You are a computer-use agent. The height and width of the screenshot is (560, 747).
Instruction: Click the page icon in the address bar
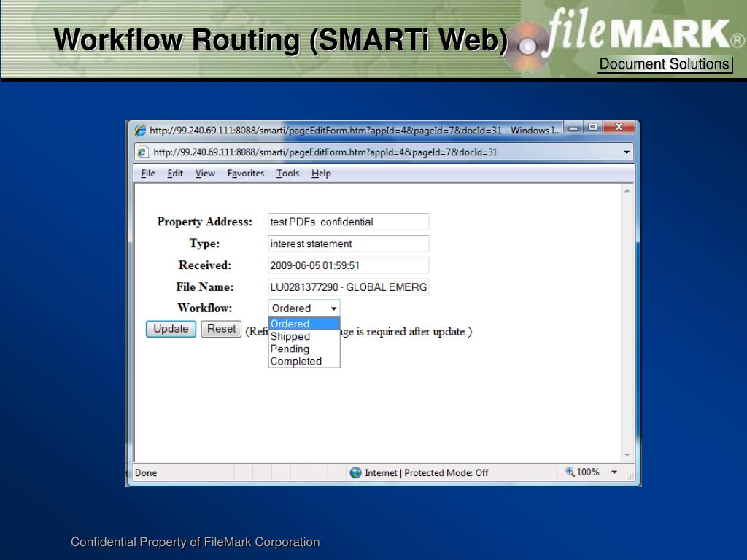[142, 152]
